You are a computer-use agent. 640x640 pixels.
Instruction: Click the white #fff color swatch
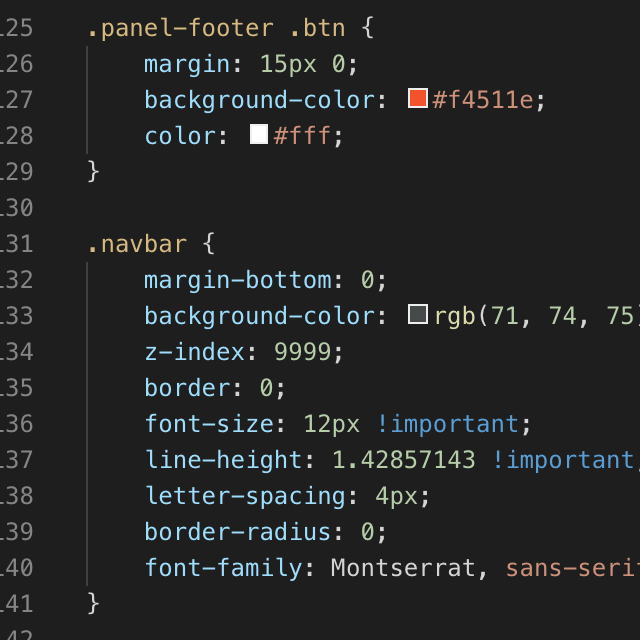(259, 134)
